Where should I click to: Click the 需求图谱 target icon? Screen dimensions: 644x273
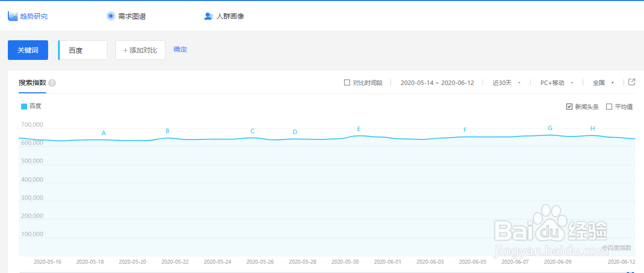(111, 16)
